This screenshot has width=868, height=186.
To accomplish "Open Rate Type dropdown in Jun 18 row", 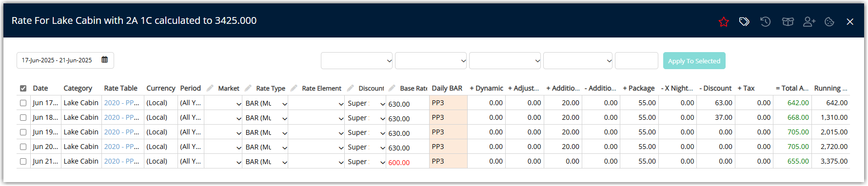I will click(x=266, y=118).
